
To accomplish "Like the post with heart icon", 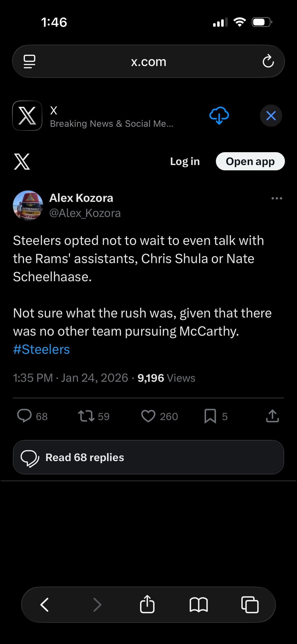I will click(148, 416).
